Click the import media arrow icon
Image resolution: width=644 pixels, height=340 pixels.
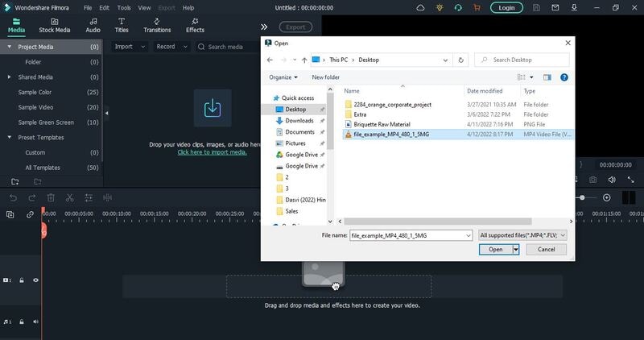pos(213,108)
